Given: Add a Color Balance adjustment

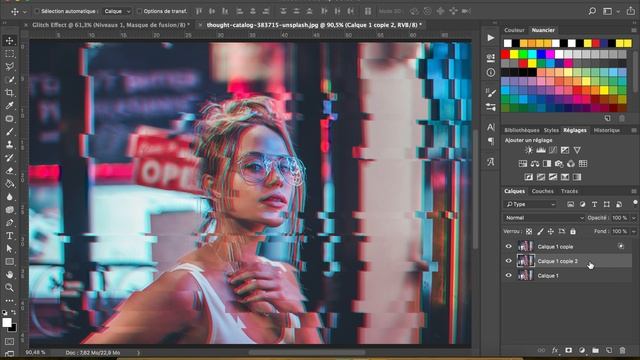Looking at the screenshot, I should pos(535,164).
